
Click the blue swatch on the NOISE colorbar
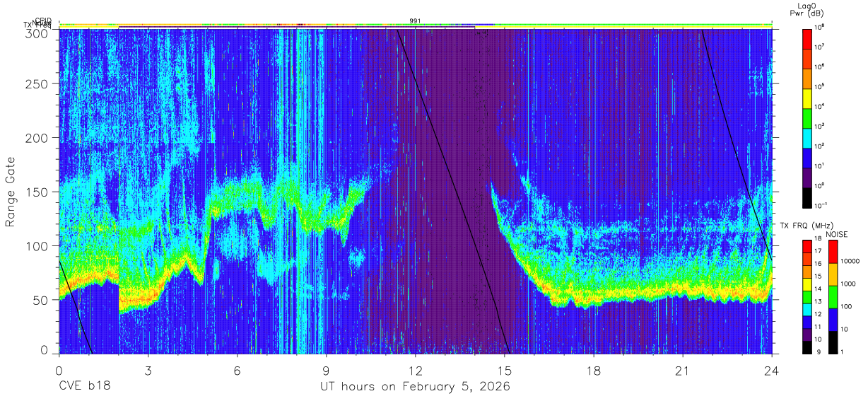point(833,320)
